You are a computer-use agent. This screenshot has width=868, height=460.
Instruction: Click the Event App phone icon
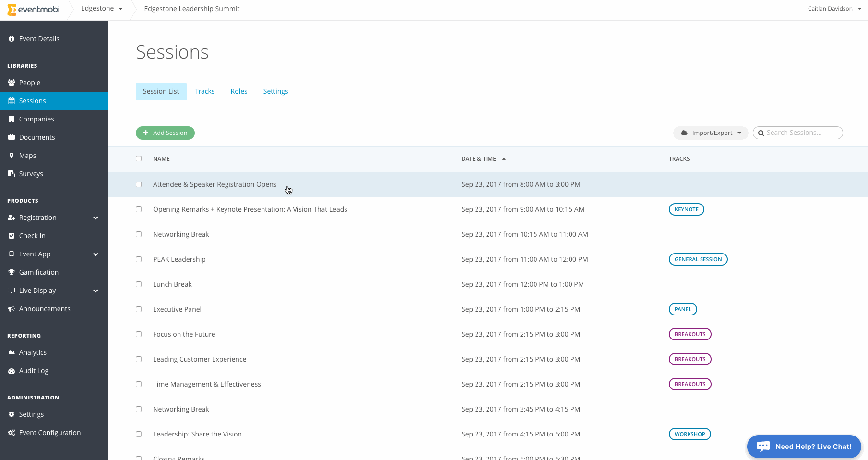[x=12, y=254]
